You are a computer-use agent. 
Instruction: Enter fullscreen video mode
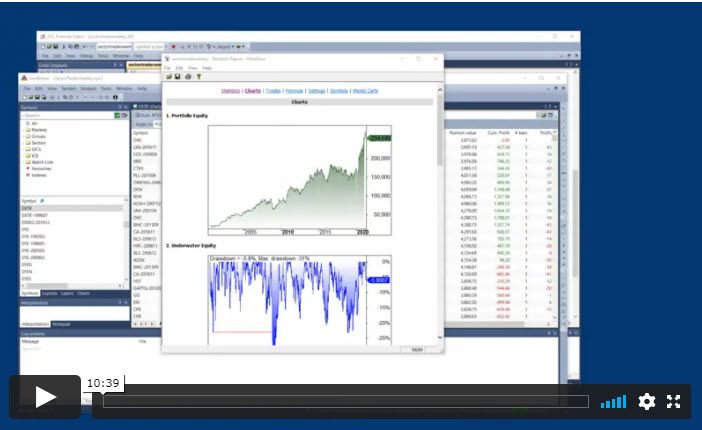[x=673, y=401]
